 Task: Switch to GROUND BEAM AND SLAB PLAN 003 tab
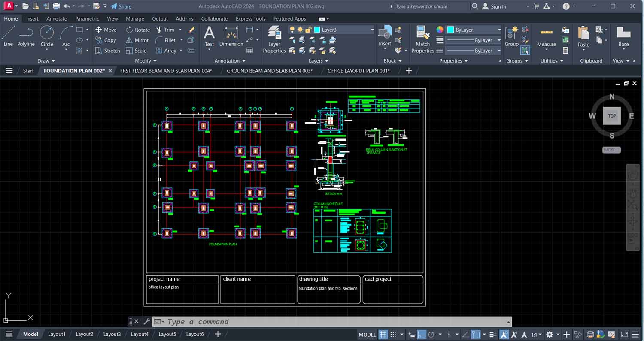click(x=269, y=71)
